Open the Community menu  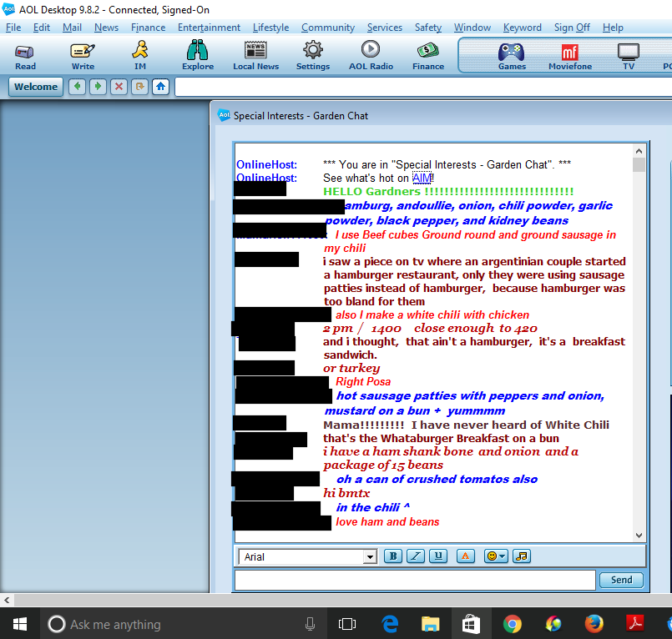coord(328,28)
